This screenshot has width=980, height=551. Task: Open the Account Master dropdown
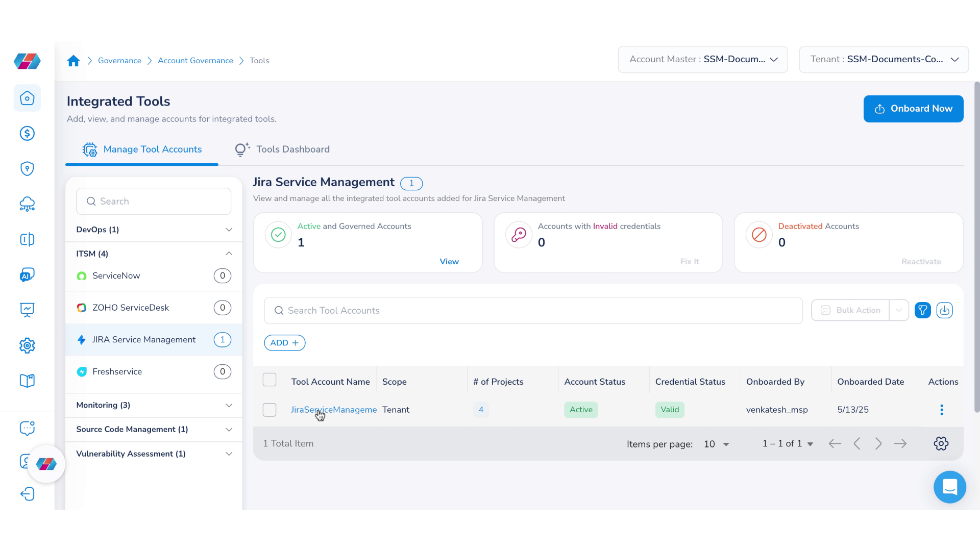pyautogui.click(x=703, y=60)
